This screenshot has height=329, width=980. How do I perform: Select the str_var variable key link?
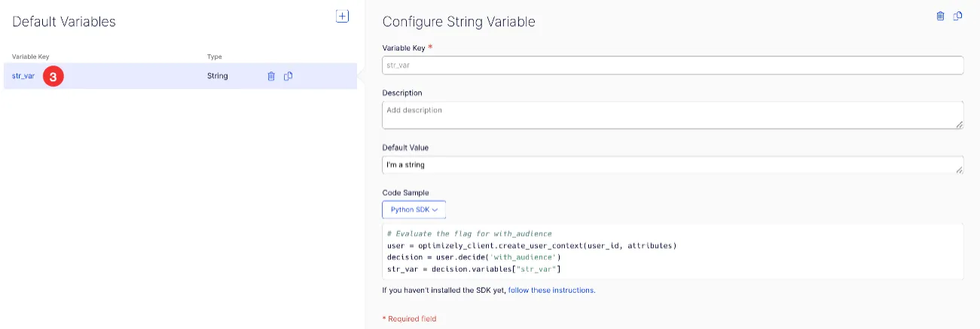(x=23, y=76)
